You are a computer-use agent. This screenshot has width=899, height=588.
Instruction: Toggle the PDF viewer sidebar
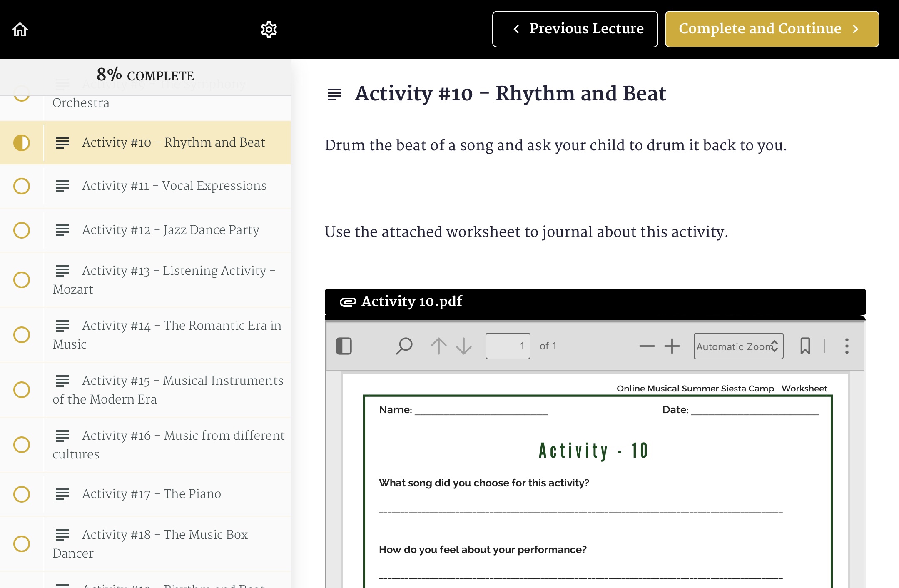click(x=344, y=346)
